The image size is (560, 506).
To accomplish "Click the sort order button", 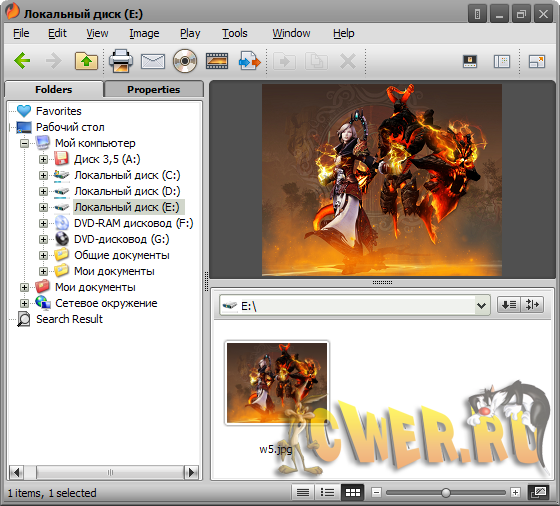I will tap(509, 305).
